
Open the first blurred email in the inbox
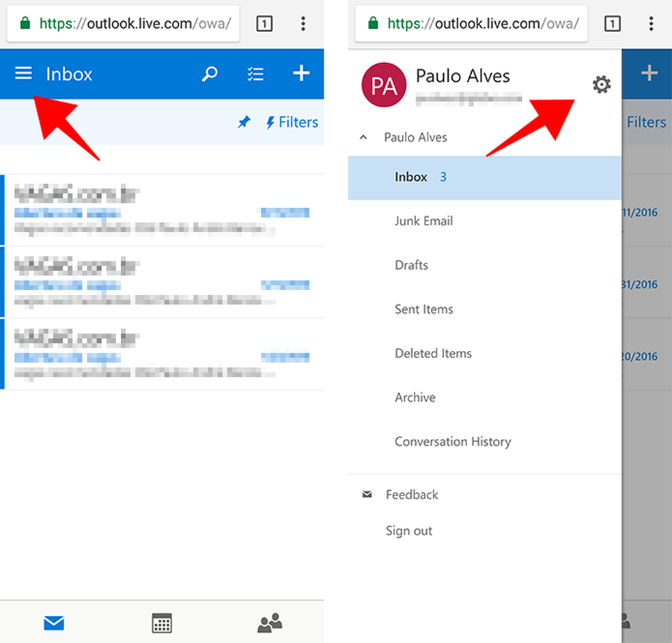point(162,210)
